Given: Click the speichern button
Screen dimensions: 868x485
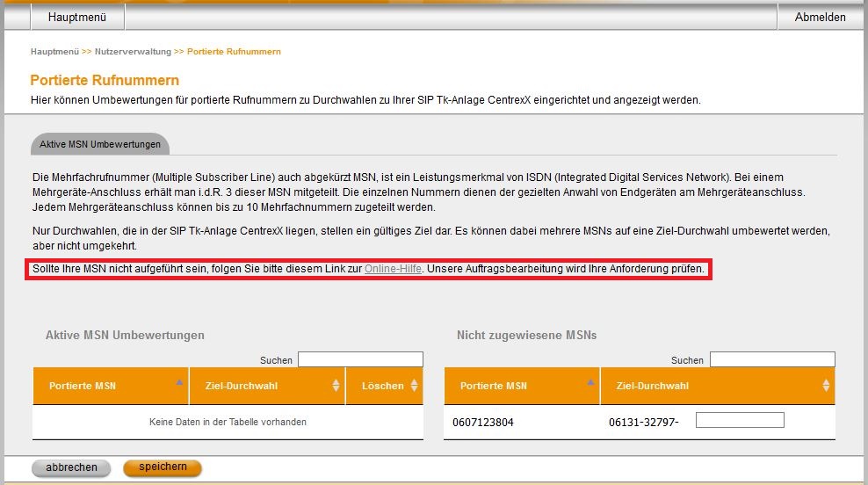Looking at the screenshot, I should pos(163,467).
